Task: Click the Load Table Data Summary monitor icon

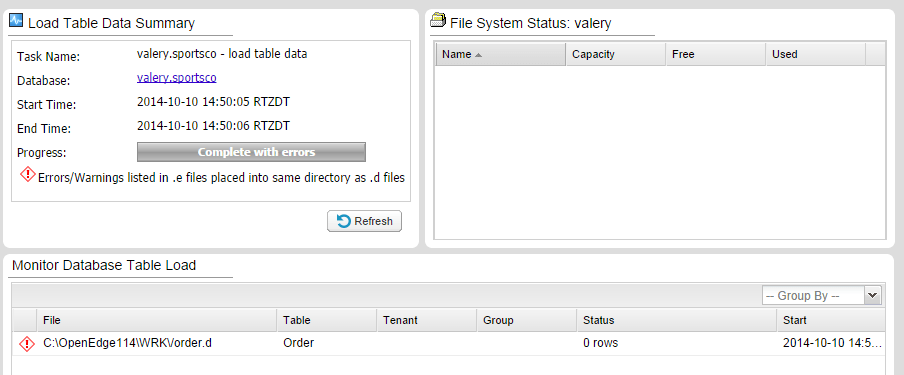Action: 16,21
